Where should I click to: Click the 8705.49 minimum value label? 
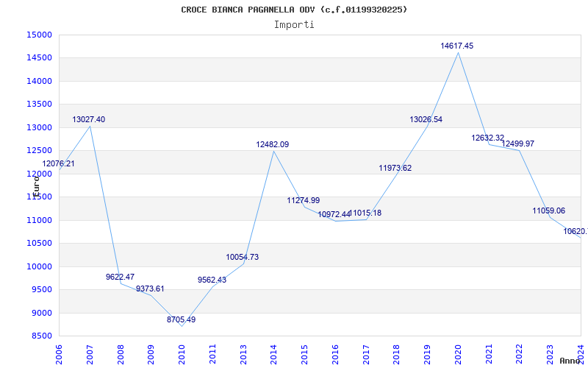pos(181,319)
